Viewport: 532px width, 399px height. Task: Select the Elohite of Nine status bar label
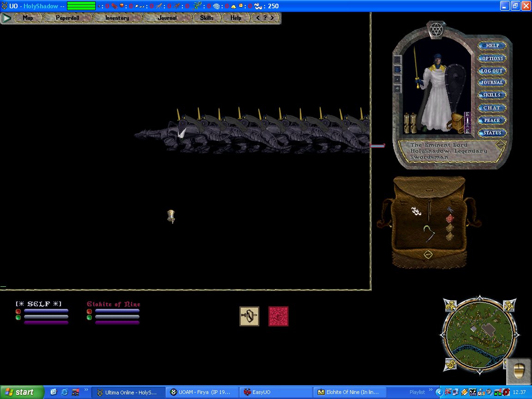[113, 304]
